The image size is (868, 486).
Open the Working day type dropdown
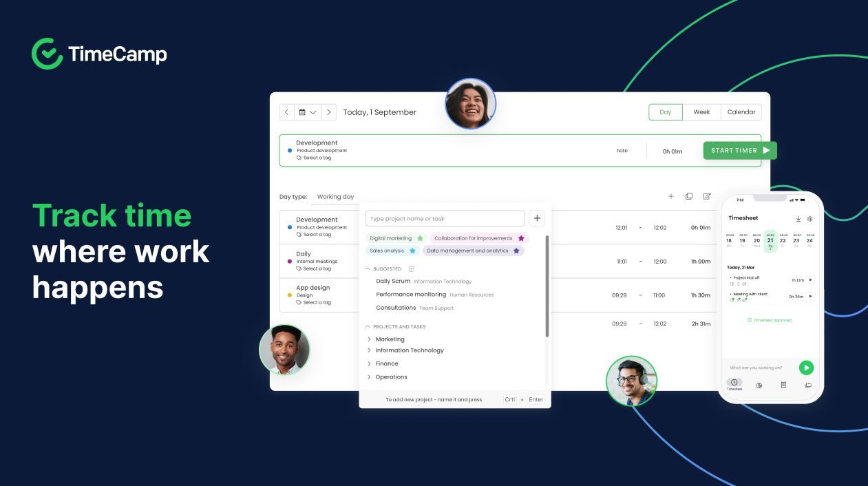coord(335,197)
